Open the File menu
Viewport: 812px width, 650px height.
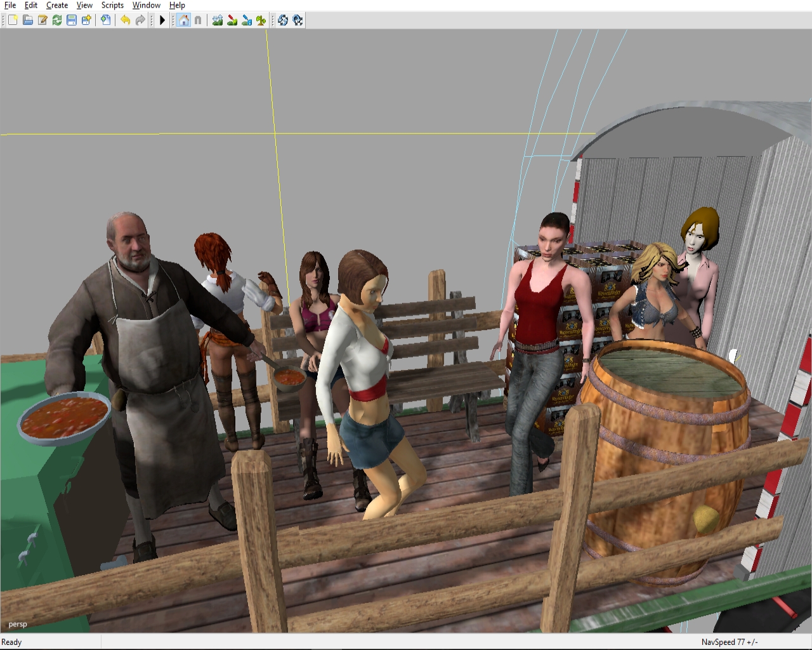[x=10, y=5]
